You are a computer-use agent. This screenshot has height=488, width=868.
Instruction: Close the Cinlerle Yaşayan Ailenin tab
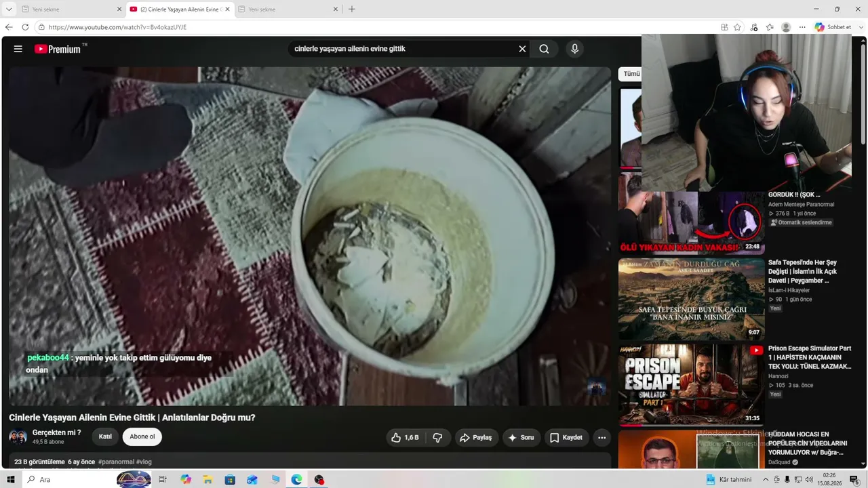coord(227,9)
